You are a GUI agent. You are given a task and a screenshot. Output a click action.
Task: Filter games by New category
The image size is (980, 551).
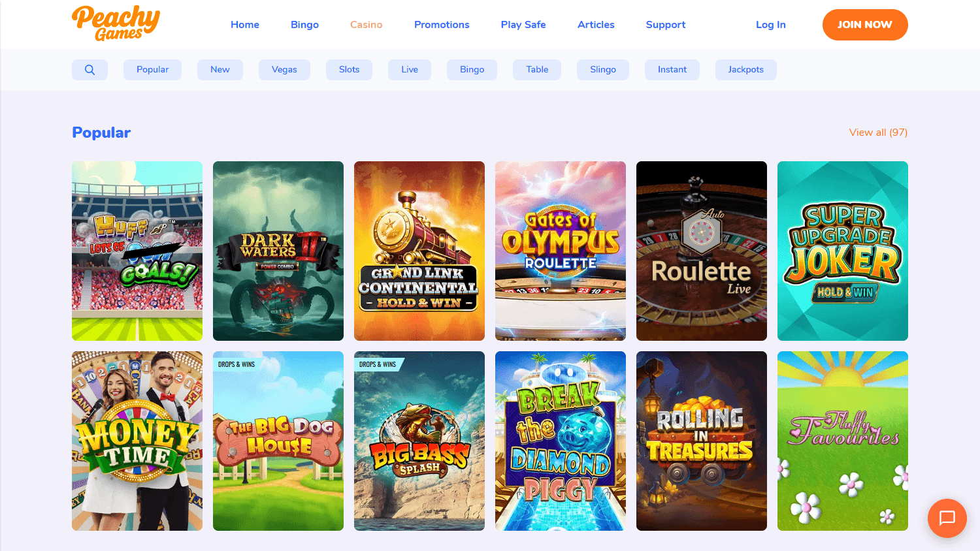(220, 70)
